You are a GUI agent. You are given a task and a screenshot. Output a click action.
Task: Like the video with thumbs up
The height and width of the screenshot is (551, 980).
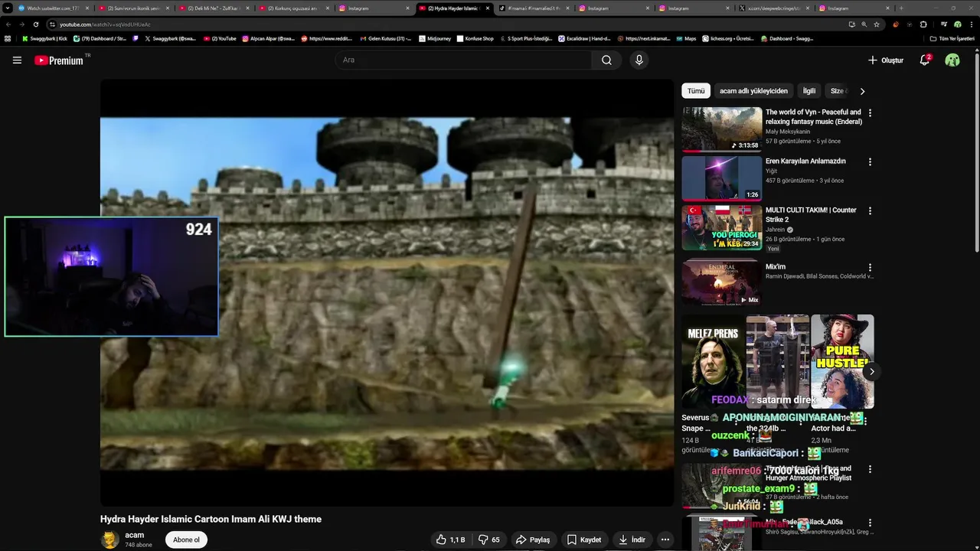(x=451, y=540)
